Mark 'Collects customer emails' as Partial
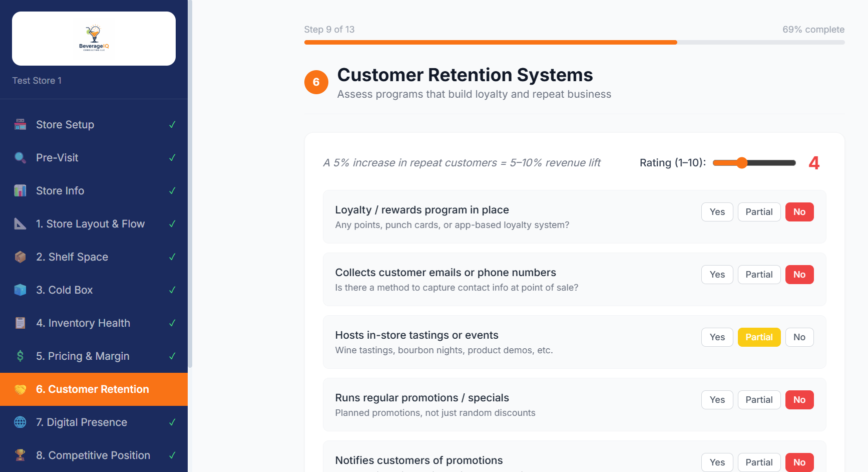 759,274
